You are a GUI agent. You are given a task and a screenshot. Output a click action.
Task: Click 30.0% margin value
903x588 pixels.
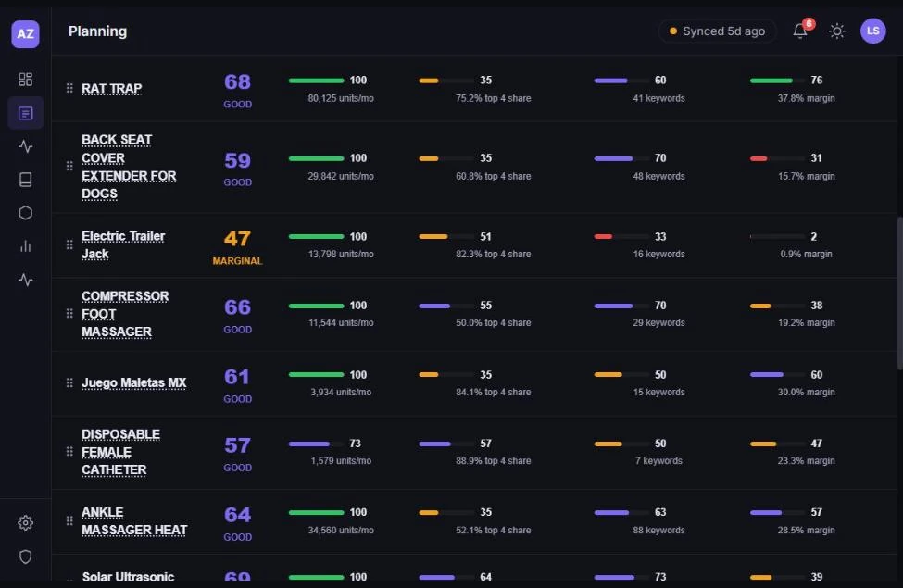click(807, 393)
